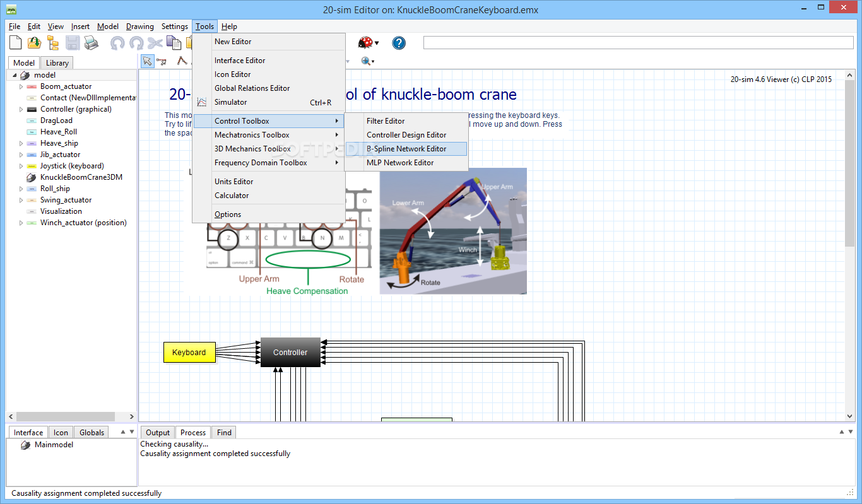Image resolution: width=862 pixels, height=504 pixels.
Task: Choose New Editor from Tools menu
Action: 269,42
